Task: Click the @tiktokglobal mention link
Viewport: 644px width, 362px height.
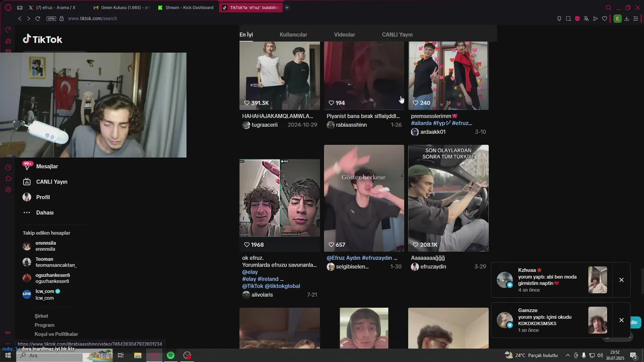Action: click(x=282, y=286)
